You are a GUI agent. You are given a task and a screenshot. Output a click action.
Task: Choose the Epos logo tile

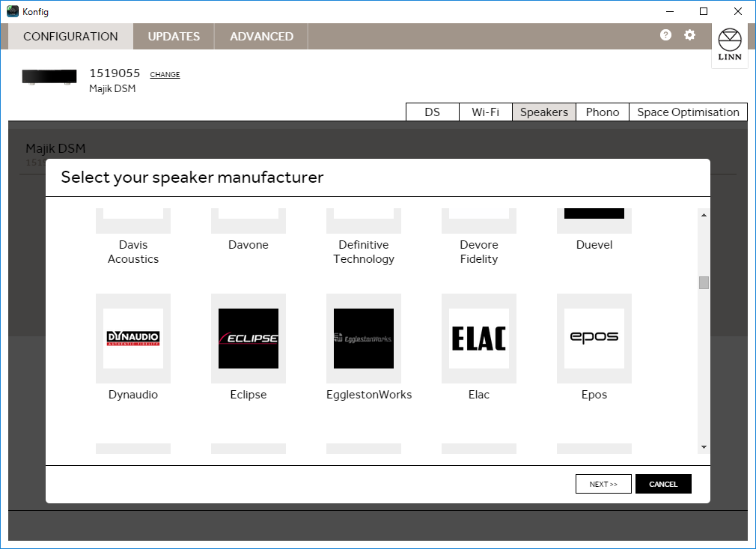tap(594, 339)
